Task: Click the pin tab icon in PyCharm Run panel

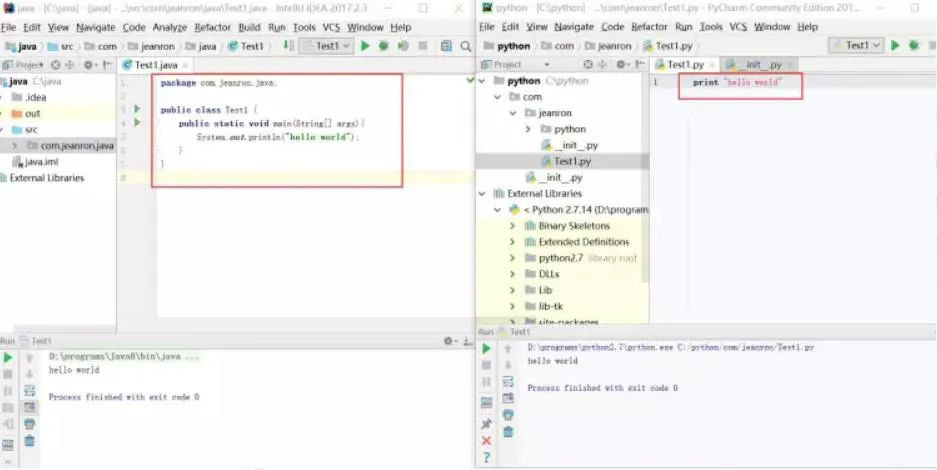Action: pos(487,424)
